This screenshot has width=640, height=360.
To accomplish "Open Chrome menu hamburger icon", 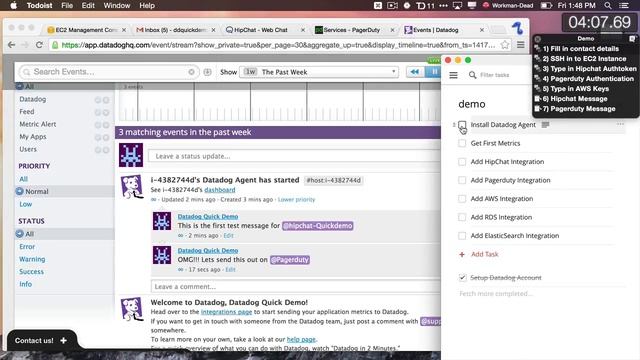I will click(x=521, y=44).
